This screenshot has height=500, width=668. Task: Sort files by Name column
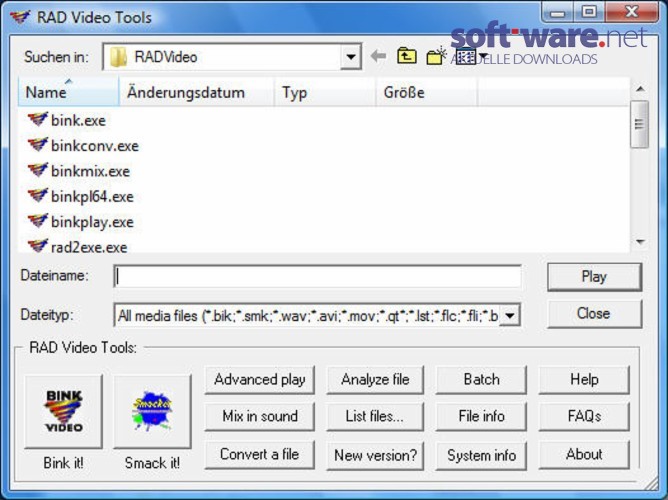(68, 92)
